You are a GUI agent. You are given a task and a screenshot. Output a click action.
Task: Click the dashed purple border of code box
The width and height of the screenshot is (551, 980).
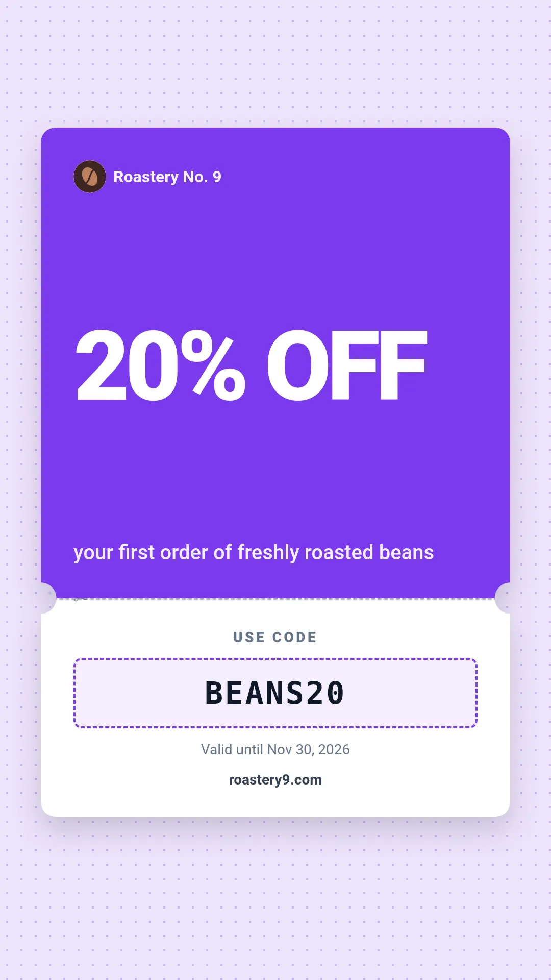(275, 659)
